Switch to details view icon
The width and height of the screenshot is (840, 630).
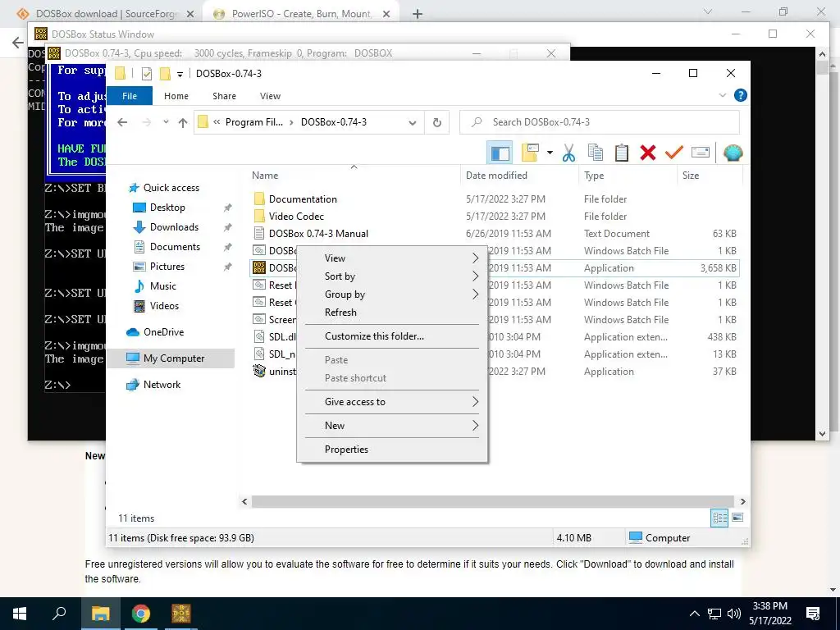(719, 518)
